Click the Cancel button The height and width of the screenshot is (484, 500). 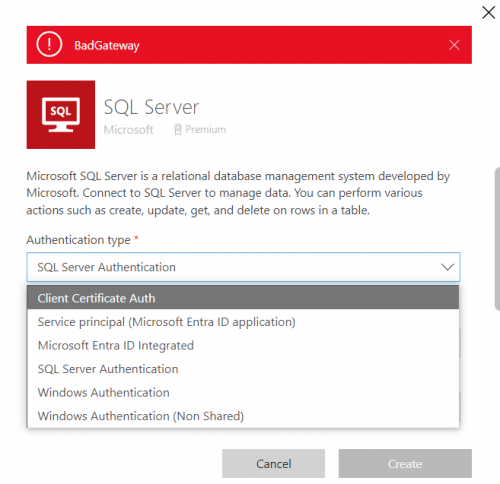coord(273,464)
